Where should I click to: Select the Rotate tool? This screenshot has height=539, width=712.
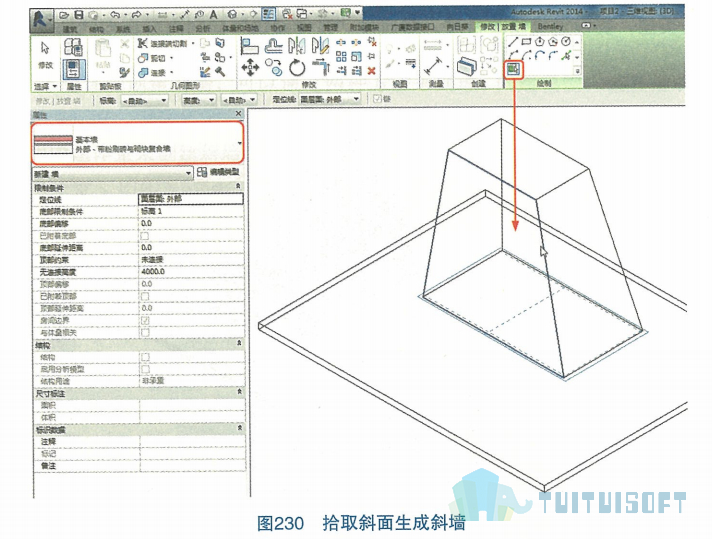point(297,68)
